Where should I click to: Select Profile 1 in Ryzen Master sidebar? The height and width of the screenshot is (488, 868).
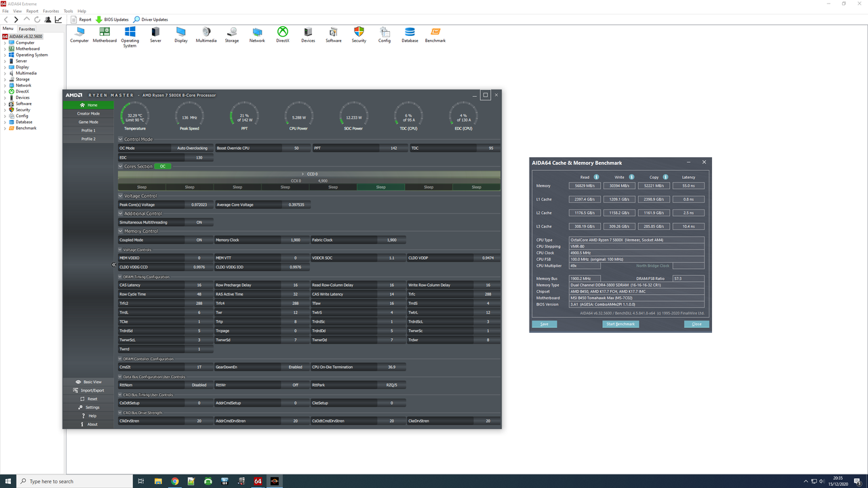[x=88, y=130]
